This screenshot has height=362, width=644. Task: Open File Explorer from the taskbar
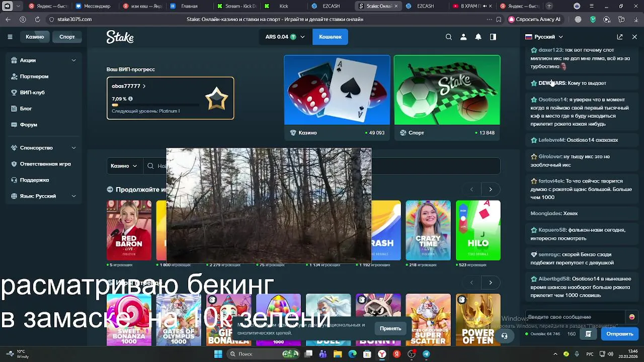pyautogui.click(x=338, y=354)
